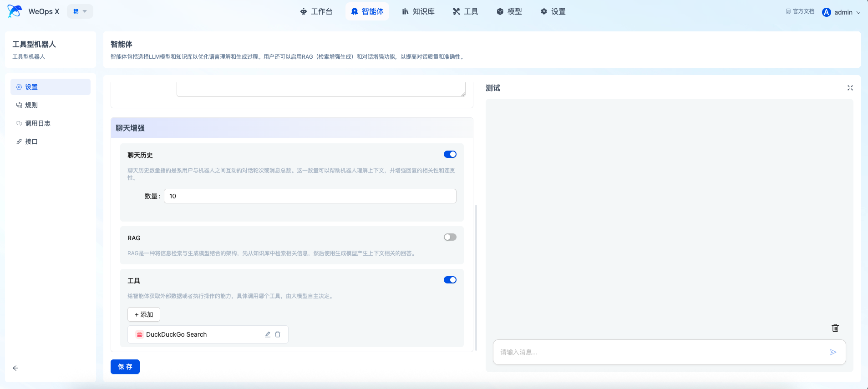Click the 请输入消息 message input
This screenshot has width=868, height=389.
click(x=662, y=352)
